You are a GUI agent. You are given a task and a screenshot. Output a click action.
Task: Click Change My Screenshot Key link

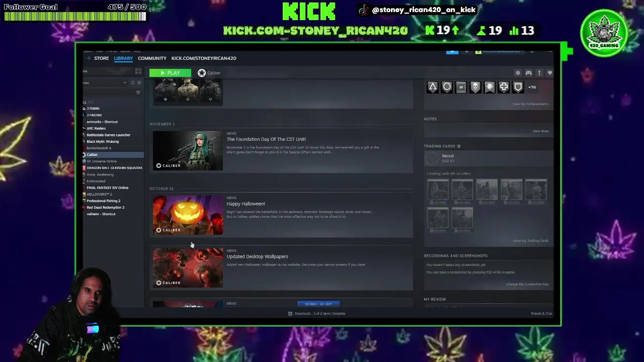[527, 284]
